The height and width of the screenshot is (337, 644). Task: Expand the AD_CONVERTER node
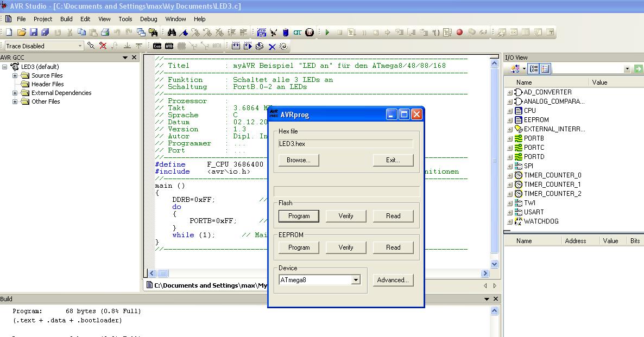[x=510, y=93]
